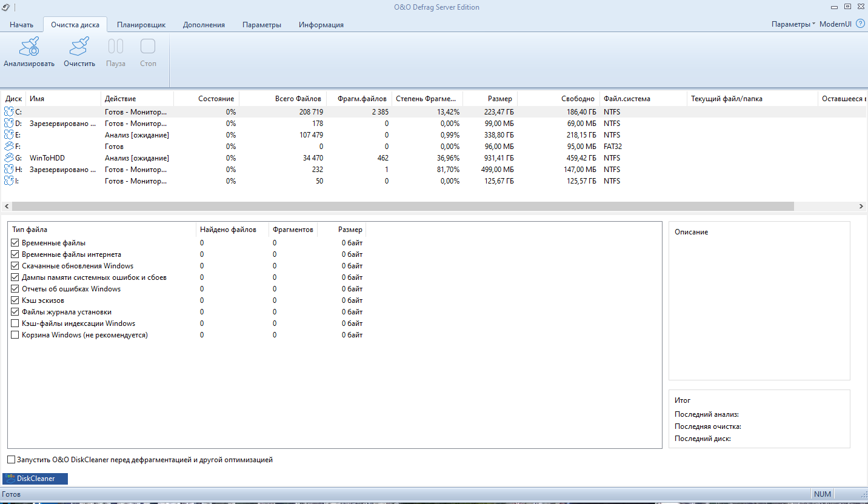Viewport: 868px width, 504px height.
Task: Click NUM indicator in status bar
Action: [x=823, y=494]
